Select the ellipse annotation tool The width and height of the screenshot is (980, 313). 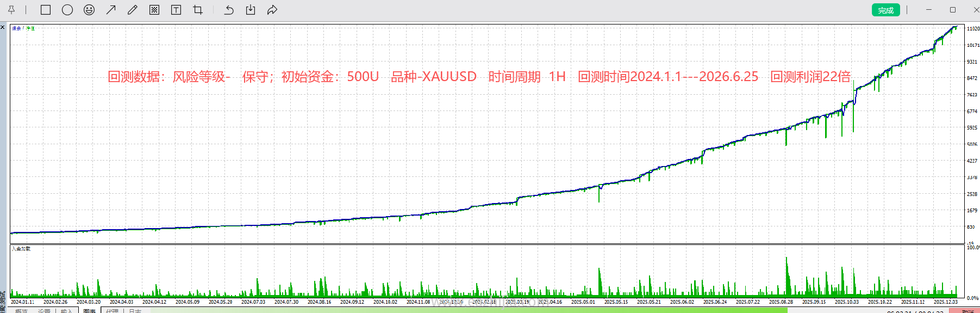pyautogui.click(x=67, y=10)
